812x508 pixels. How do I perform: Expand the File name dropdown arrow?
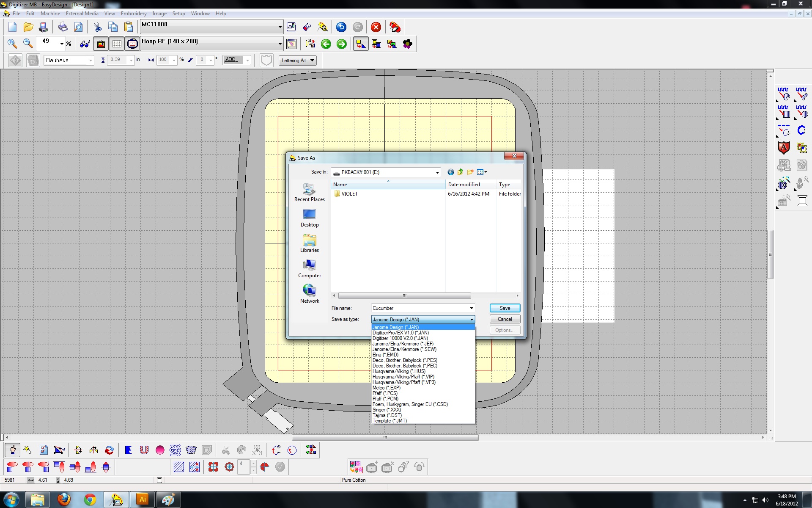(471, 308)
